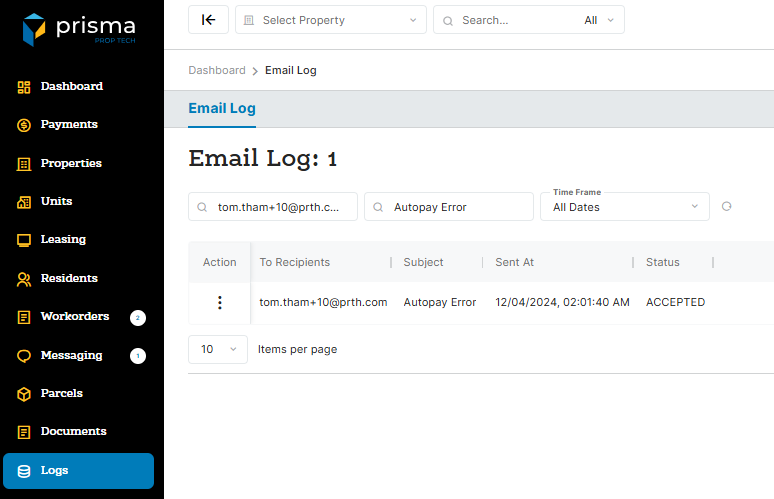Click the Dashboard breadcrumb link

(217, 71)
